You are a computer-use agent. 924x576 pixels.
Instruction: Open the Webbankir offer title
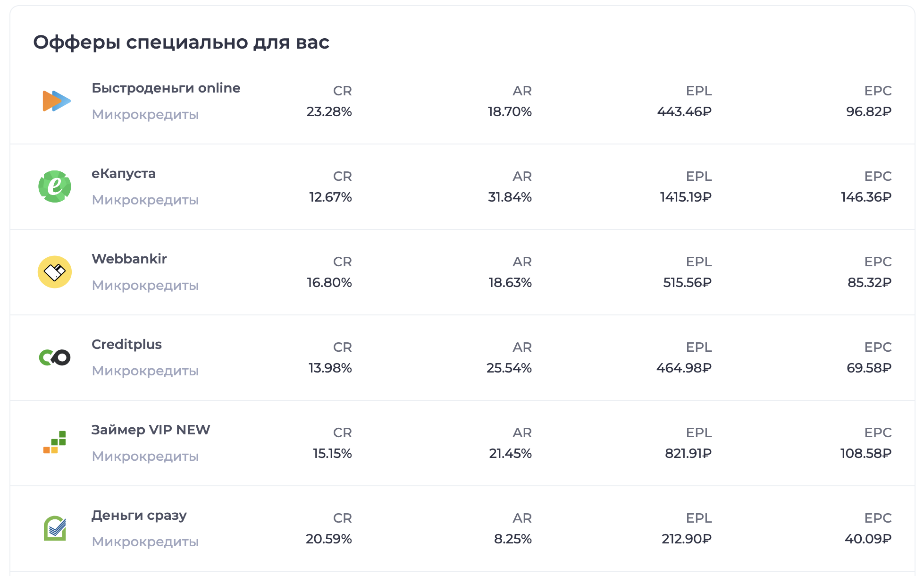click(x=129, y=259)
